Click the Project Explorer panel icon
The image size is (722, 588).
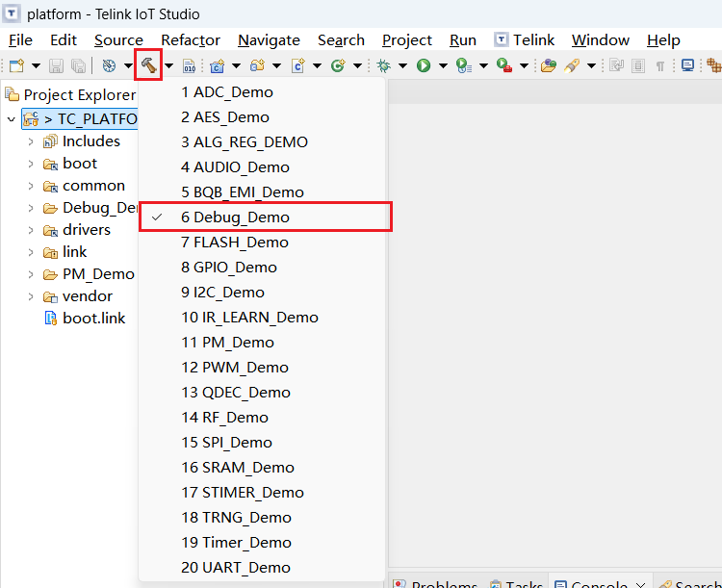[x=12, y=94]
